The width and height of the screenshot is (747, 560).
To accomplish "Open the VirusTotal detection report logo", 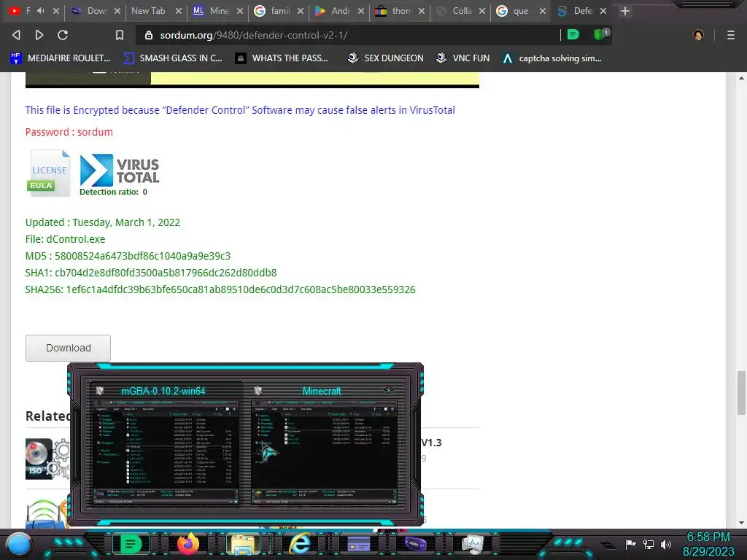I will [x=119, y=174].
